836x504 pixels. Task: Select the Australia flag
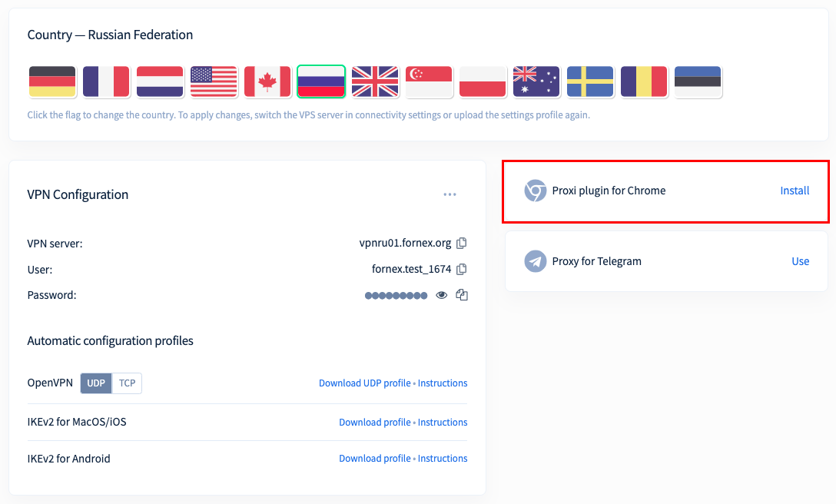[x=536, y=81]
